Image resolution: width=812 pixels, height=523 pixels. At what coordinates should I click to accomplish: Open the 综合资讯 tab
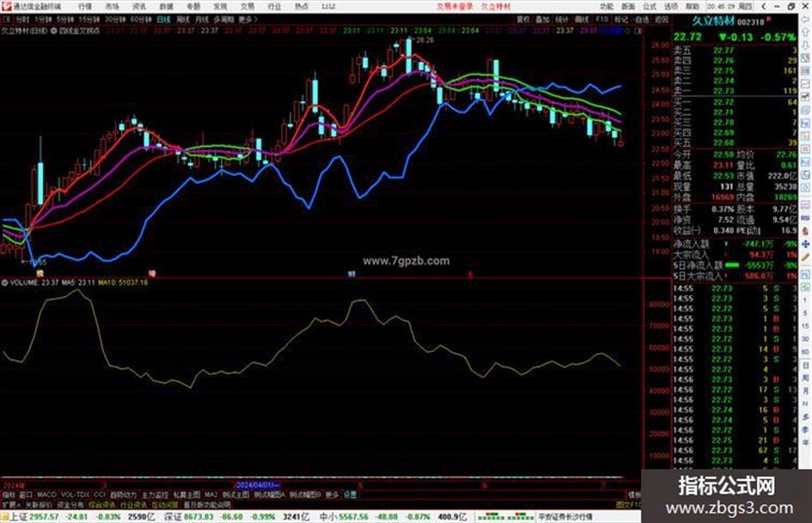tap(102, 505)
